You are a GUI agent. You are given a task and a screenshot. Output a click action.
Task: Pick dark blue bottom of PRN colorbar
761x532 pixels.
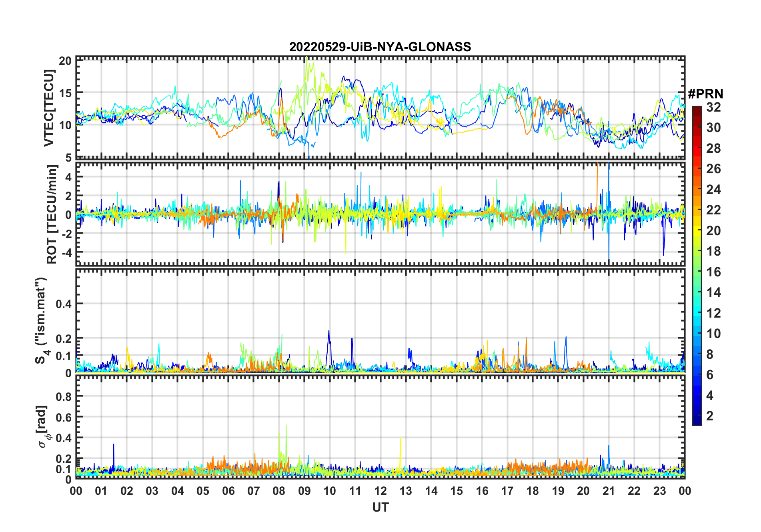pyautogui.click(x=697, y=422)
